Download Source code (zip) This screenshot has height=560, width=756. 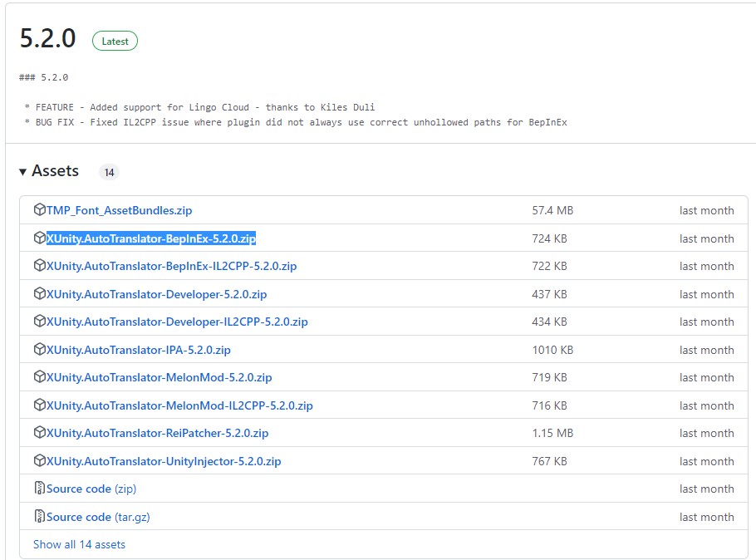[x=91, y=489]
